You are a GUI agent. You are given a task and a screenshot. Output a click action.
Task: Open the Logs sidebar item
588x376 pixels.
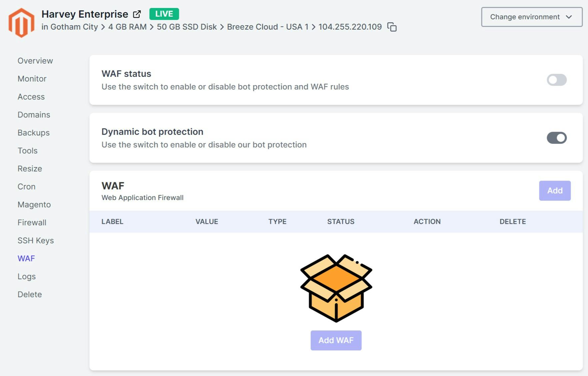coord(27,277)
